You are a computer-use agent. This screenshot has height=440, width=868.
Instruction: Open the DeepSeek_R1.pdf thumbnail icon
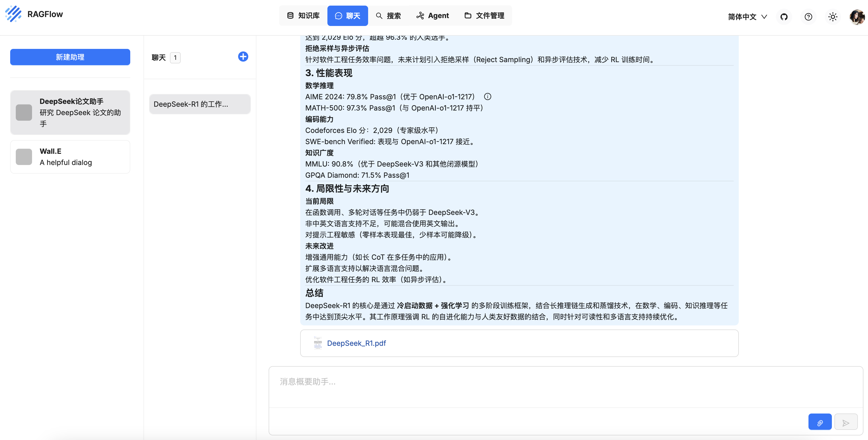click(x=318, y=343)
